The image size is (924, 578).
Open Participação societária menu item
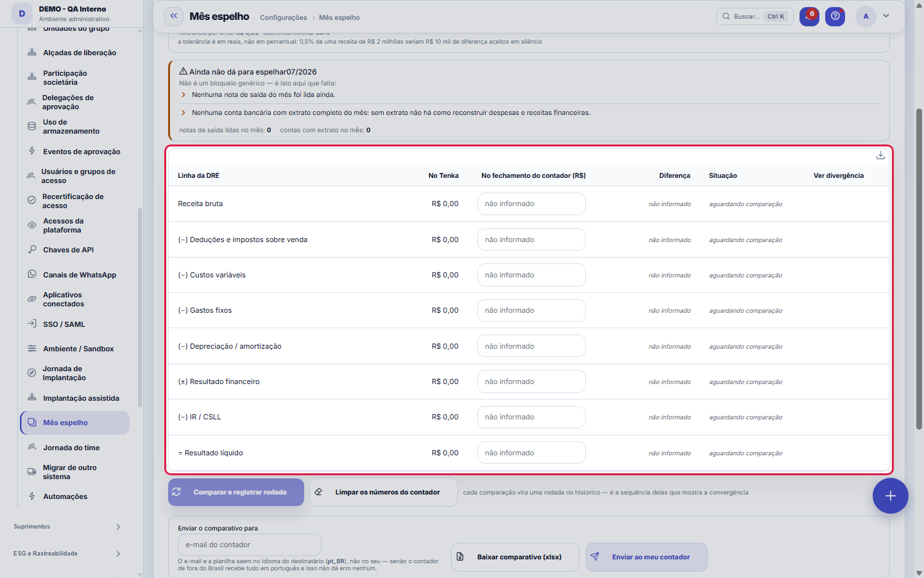[x=75, y=78]
